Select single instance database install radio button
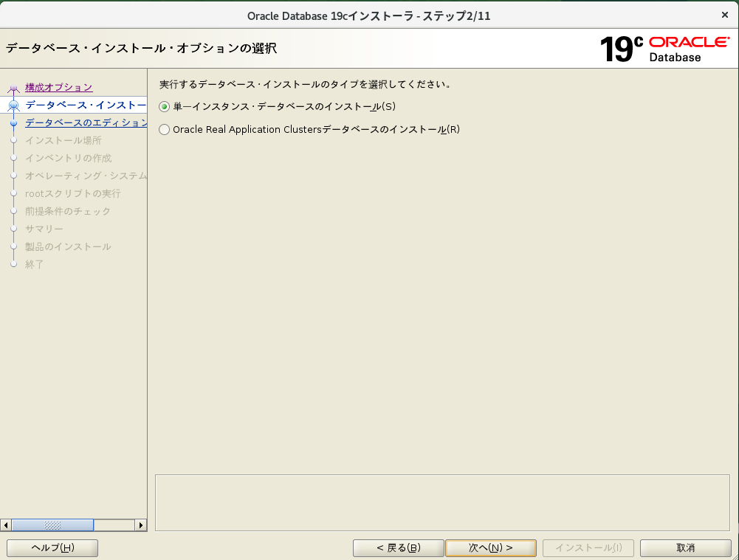 [165, 106]
